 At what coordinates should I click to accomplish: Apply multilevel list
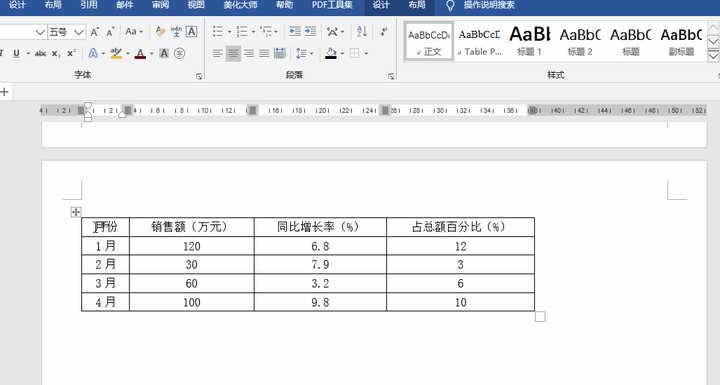[266, 32]
